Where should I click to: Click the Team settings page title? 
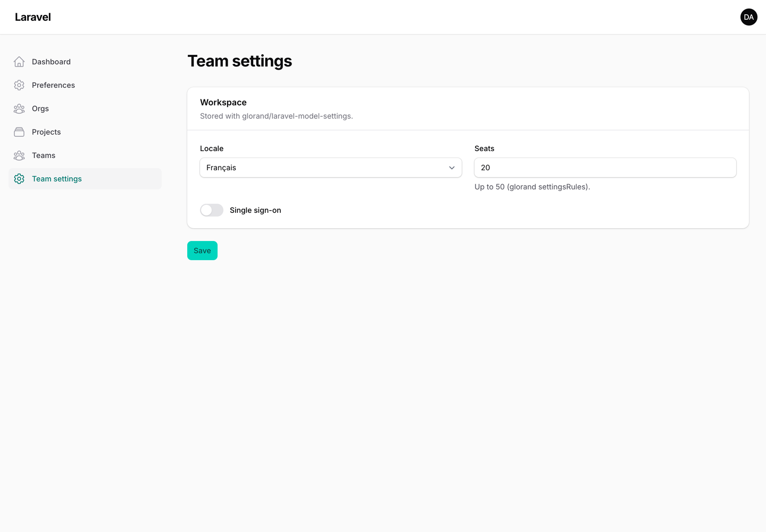[240, 61]
